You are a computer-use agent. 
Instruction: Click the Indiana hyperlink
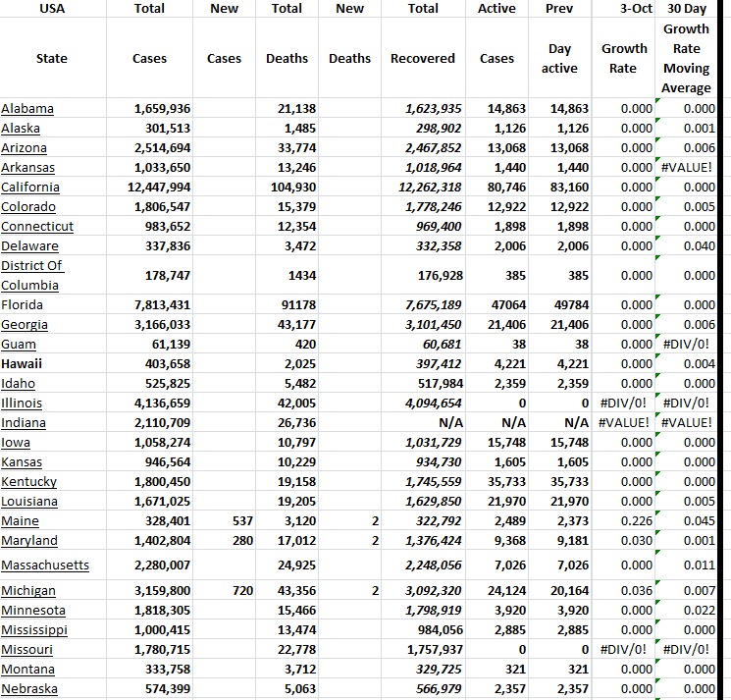tap(24, 422)
